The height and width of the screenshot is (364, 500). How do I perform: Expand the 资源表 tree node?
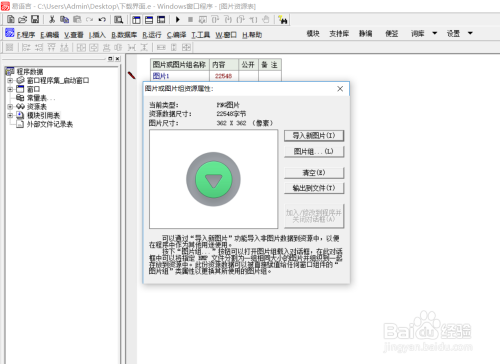(10, 107)
